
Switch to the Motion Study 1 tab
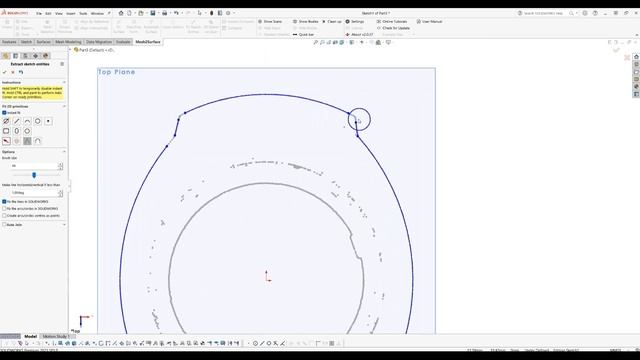point(56,337)
